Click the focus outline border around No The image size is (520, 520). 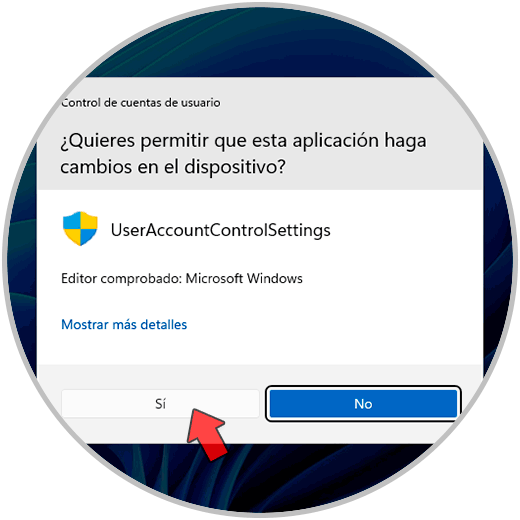pyautogui.click(x=363, y=387)
